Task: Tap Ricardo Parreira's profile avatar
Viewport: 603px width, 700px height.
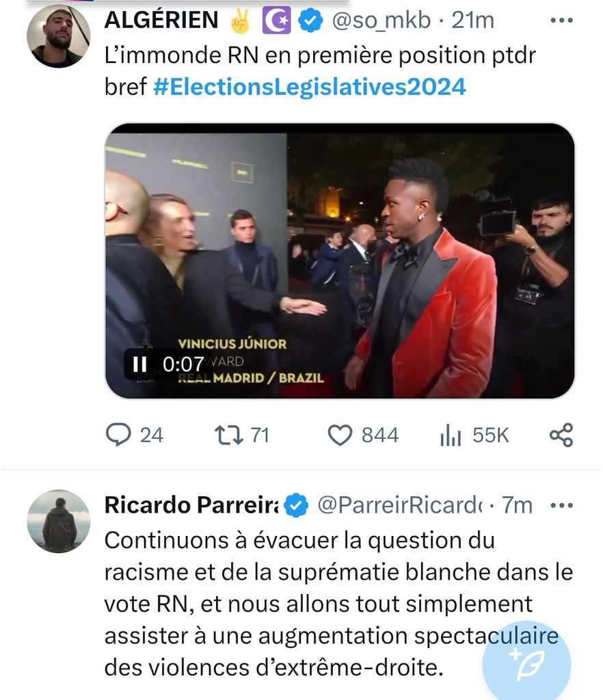Action: [x=58, y=521]
